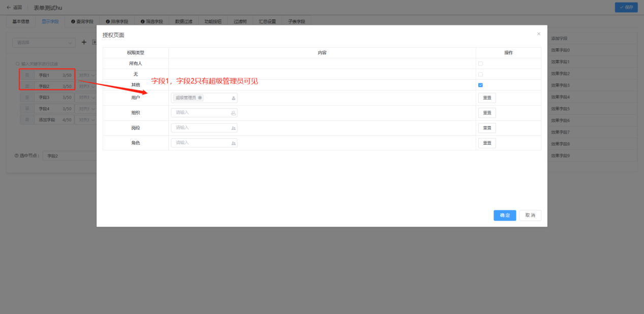The height and width of the screenshot is (314, 644).
Task: Click the help icon beside 选中节点
Action: coord(16,155)
